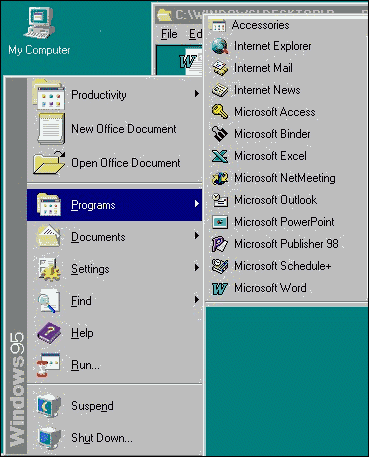
Task: Launch Microsoft Binder from Programs
Action: (x=287, y=134)
